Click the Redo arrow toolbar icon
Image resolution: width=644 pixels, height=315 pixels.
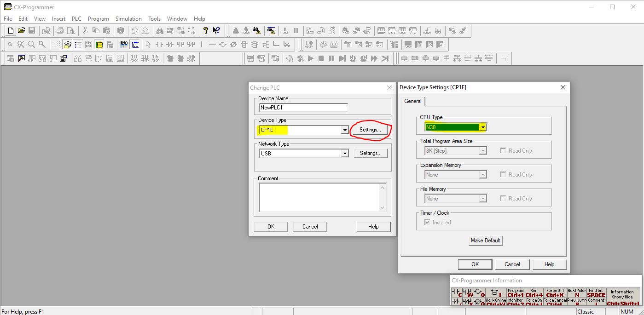coord(145,31)
